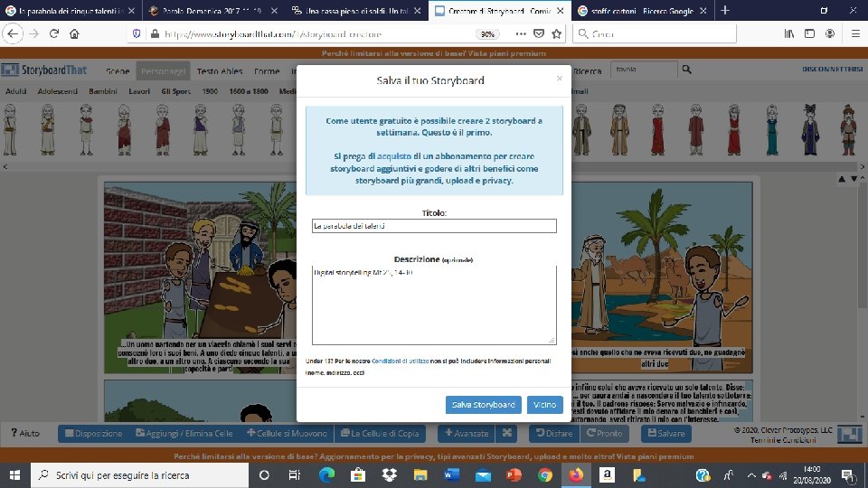Click the 90% zoom level indicator
The image size is (868, 488).
click(487, 34)
